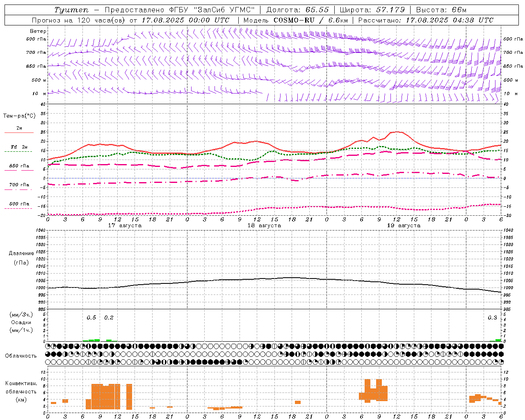Select the Модель COSMO-RU / 6.6км label
Image resolution: width=525 pixels, height=420 pixels.
point(296,20)
